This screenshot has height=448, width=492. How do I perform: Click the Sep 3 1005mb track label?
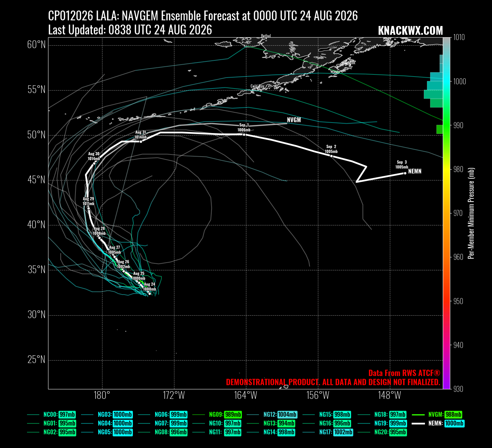pos(402,164)
